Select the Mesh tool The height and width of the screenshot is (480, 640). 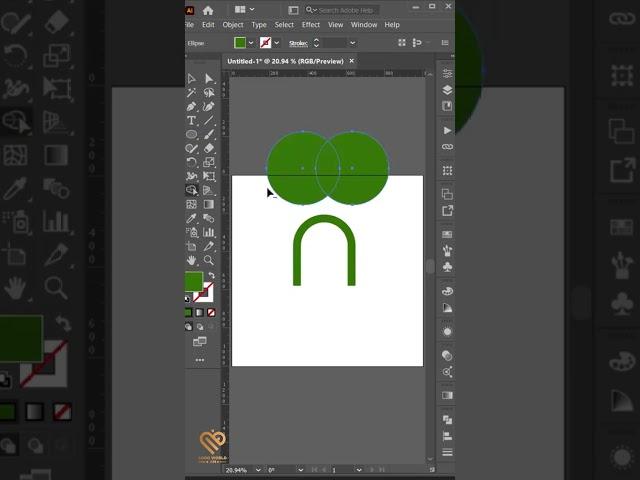tap(191, 204)
